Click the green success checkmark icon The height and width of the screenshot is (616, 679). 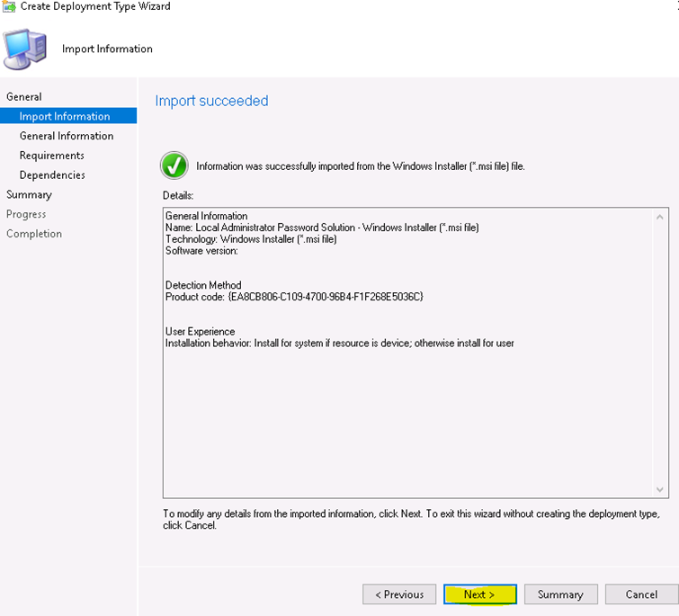pyautogui.click(x=174, y=165)
